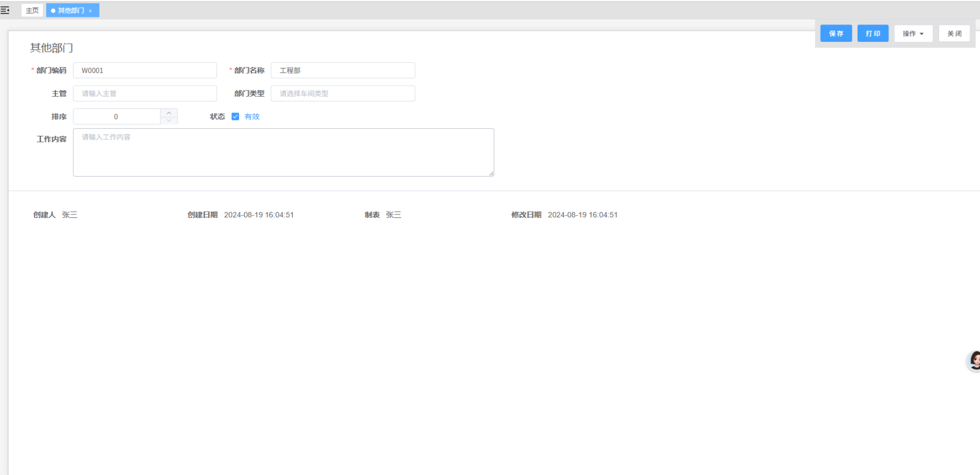The width and height of the screenshot is (980, 475).
Task: Switch to the 主页 tab
Action: click(32, 10)
